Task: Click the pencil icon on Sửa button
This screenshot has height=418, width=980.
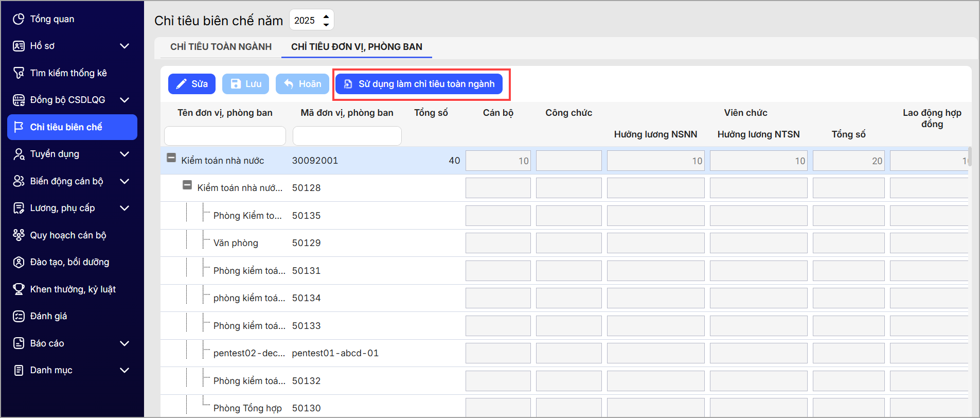Action: pyautogui.click(x=181, y=84)
